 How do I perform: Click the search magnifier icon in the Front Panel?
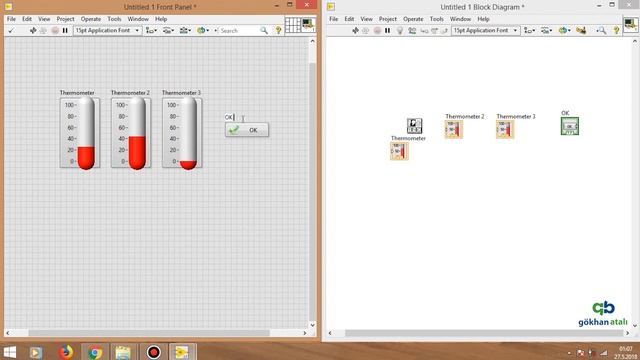click(264, 31)
